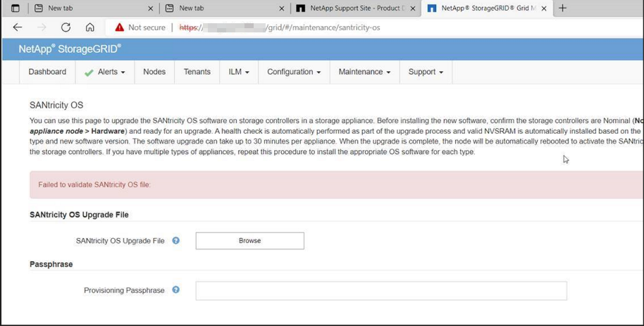Expand the Support dropdown menu
Viewport: 644px width, 326px height.
pyautogui.click(x=426, y=73)
